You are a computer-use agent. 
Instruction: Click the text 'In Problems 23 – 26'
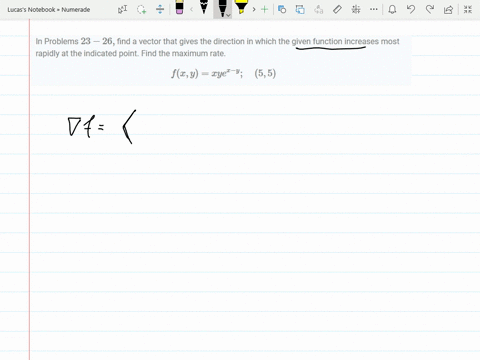pos(75,41)
